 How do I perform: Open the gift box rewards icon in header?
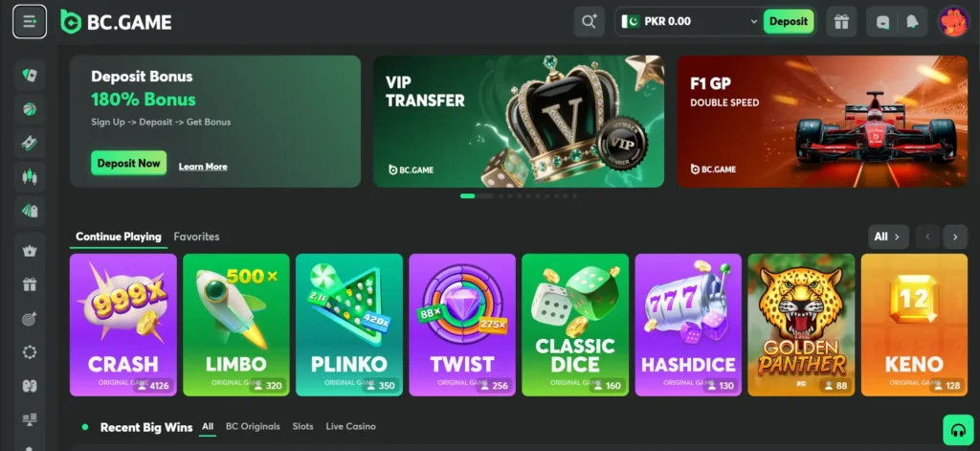tap(841, 22)
